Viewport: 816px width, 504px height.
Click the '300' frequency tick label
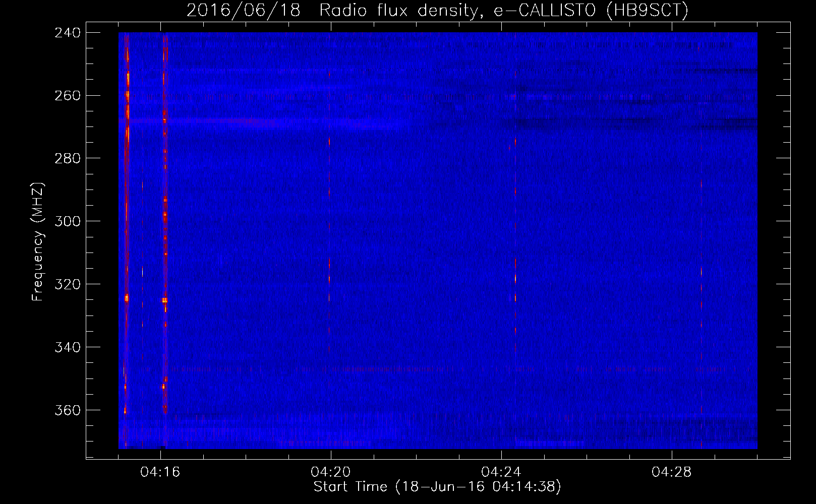(x=68, y=222)
